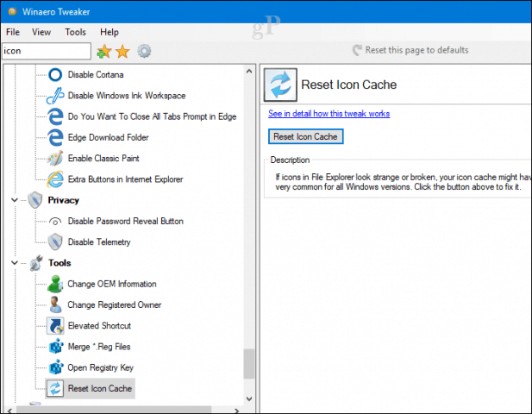Image resolution: width=532 pixels, height=414 pixels.
Task: Select Disable Telemetry item
Action: point(99,242)
